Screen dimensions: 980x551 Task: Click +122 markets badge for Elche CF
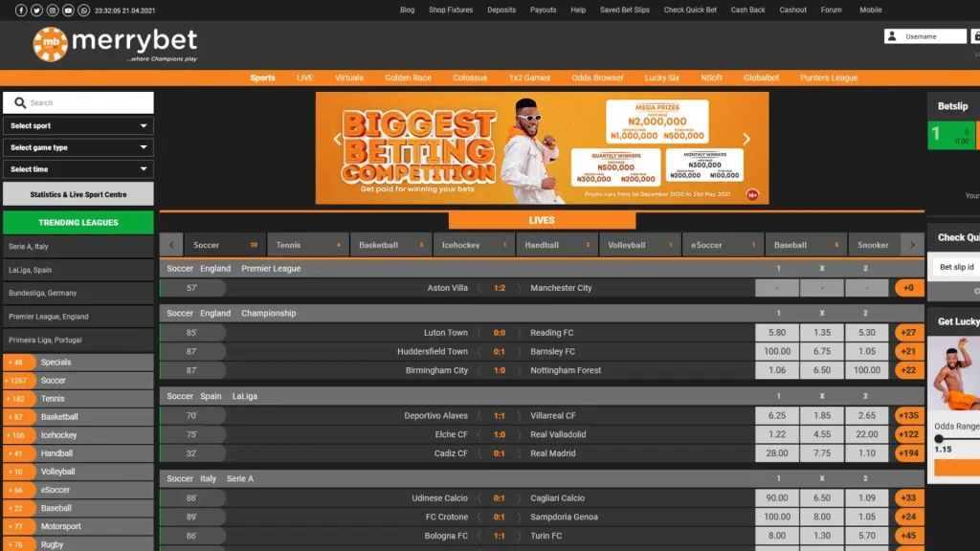pyautogui.click(x=909, y=434)
